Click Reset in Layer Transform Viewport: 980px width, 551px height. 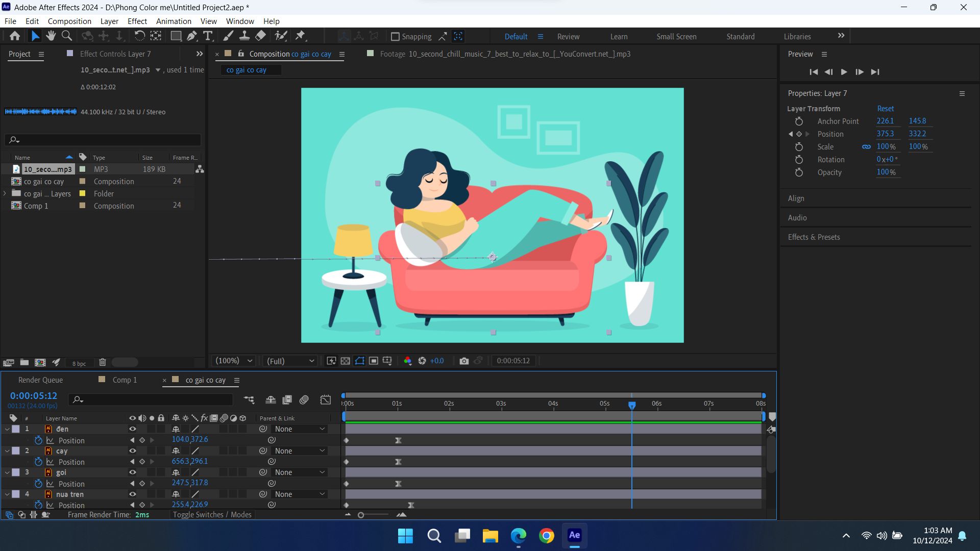886,109
